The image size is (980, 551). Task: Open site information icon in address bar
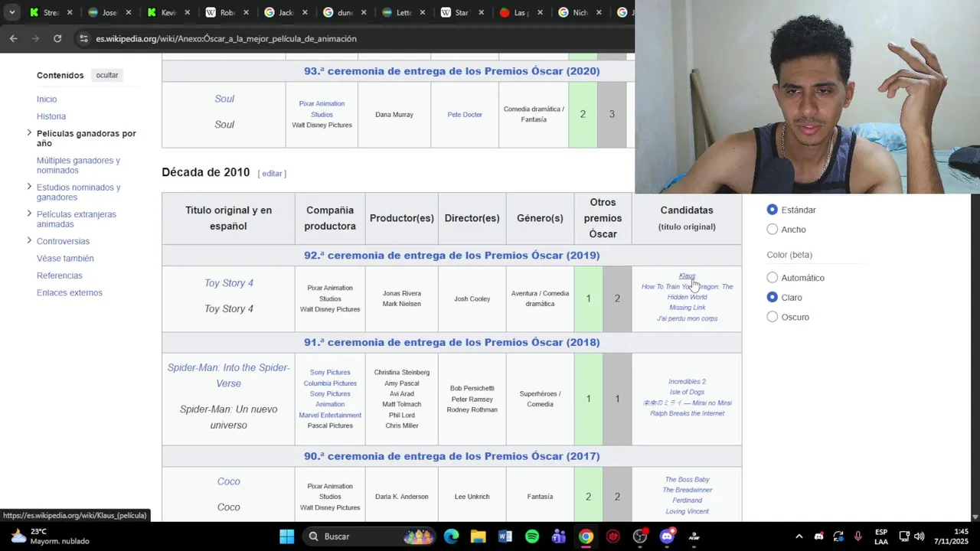(x=83, y=38)
